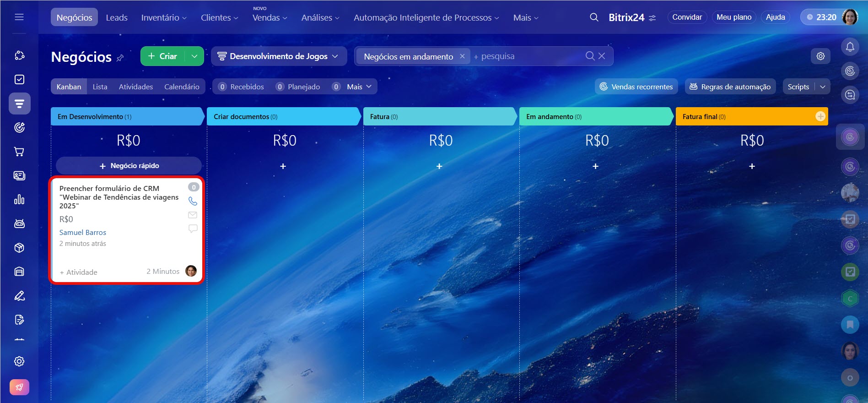
Task: Click the pesquisa search input field
Action: click(x=526, y=56)
